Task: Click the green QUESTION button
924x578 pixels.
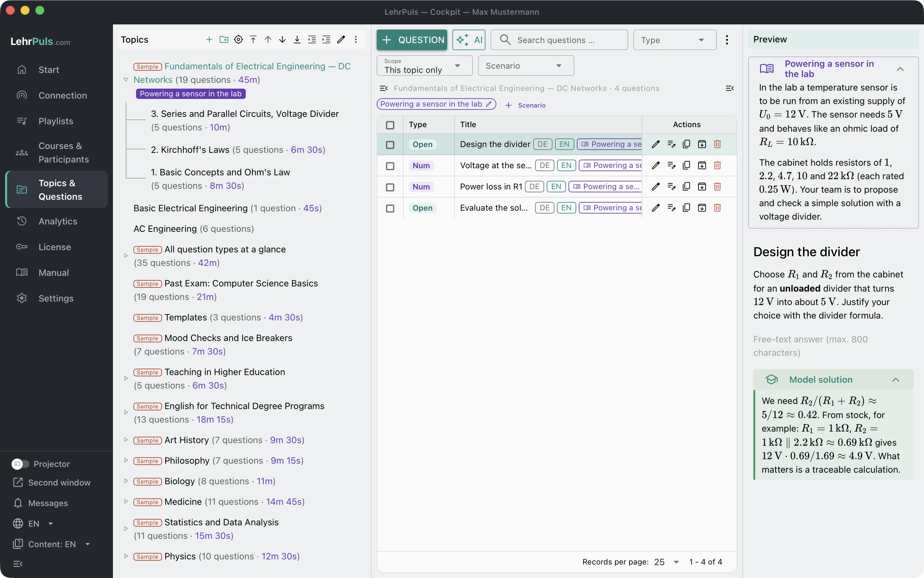Action: tap(412, 40)
